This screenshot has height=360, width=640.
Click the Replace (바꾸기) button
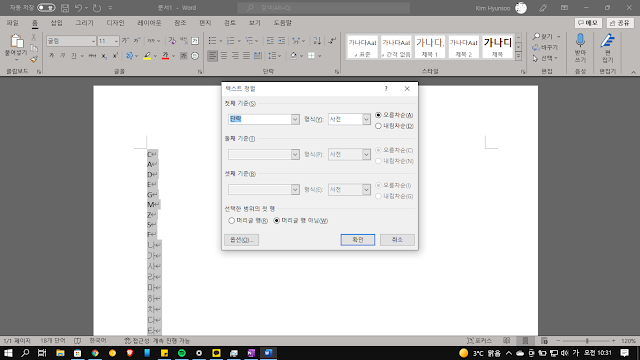click(x=545, y=48)
